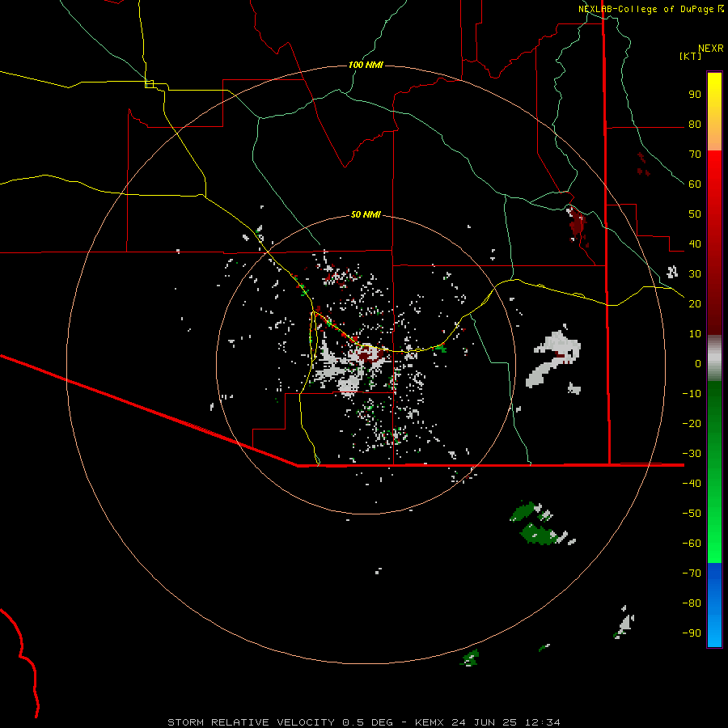
Task: Click the 50 value on the velocity scale
Action: click(x=695, y=214)
